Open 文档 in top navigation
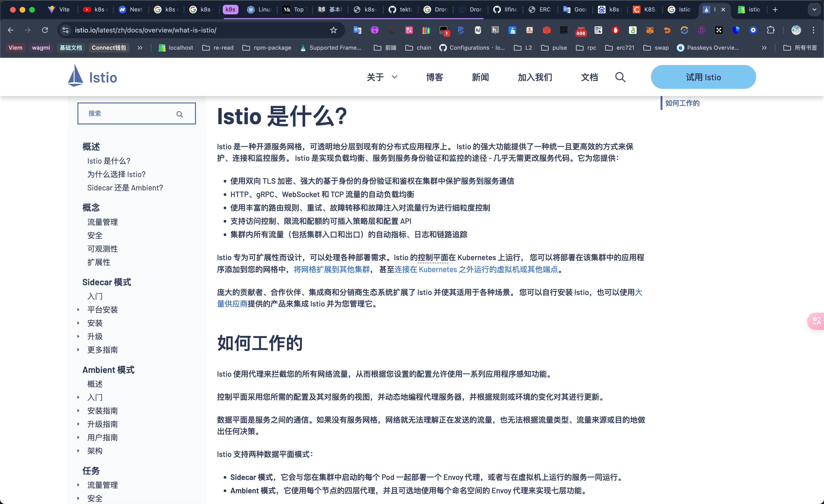The image size is (824, 504). click(589, 77)
